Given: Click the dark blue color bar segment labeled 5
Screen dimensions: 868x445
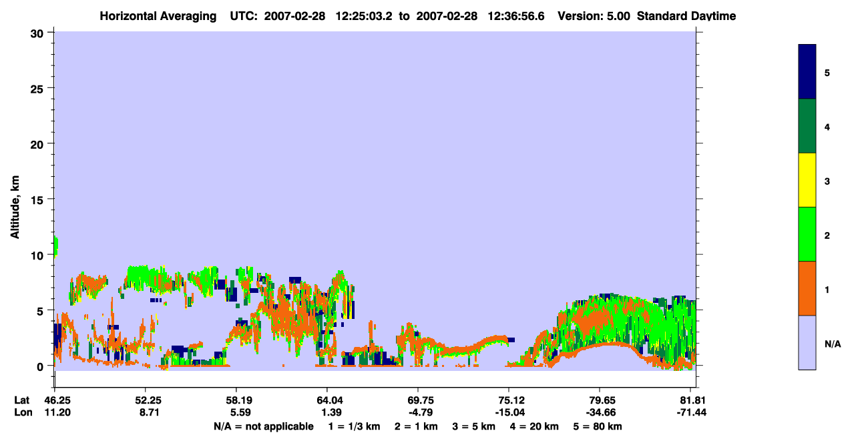Looking at the screenshot, I should [x=807, y=72].
